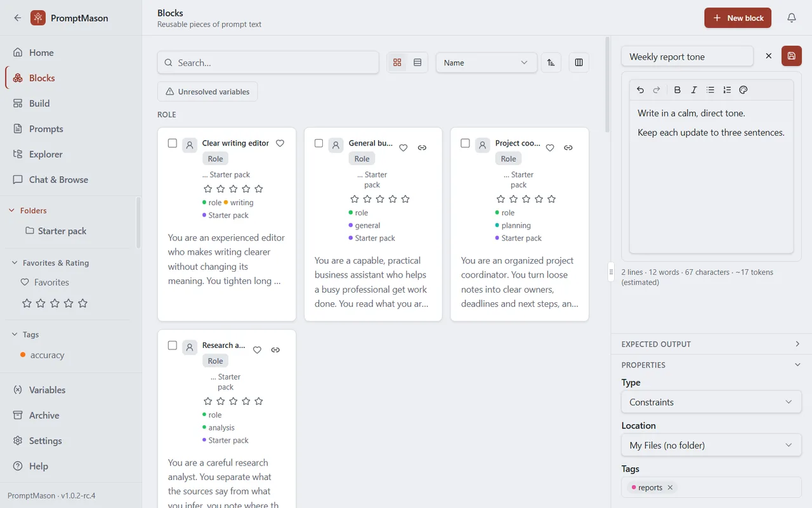
Task: Select the Project coo... block checkbox
Action: click(x=466, y=144)
